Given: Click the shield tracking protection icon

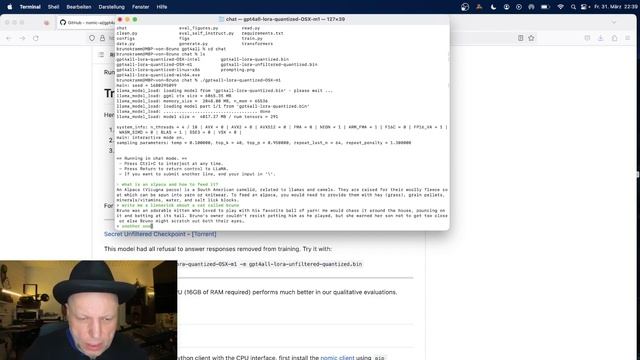Looking at the screenshot, I should pos(92,38).
